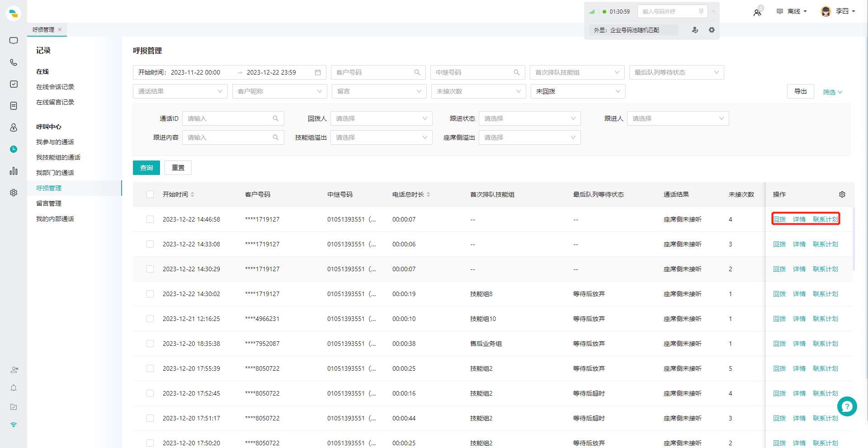Open 留言管理 in left menu

[49, 203]
